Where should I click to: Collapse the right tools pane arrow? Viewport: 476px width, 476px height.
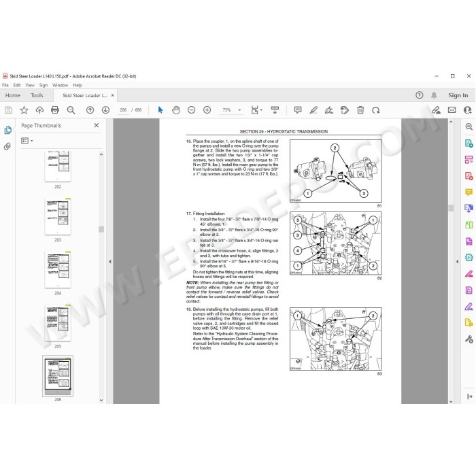click(x=457, y=261)
